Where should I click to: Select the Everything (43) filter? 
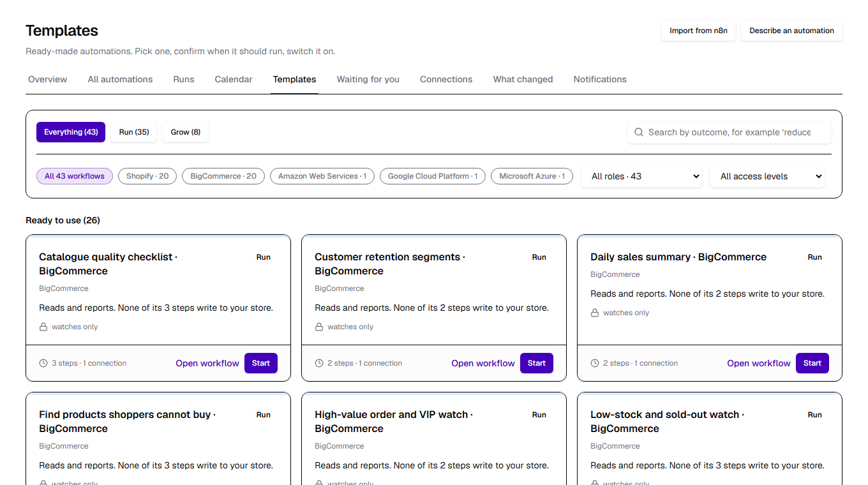[x=71, y=132]
